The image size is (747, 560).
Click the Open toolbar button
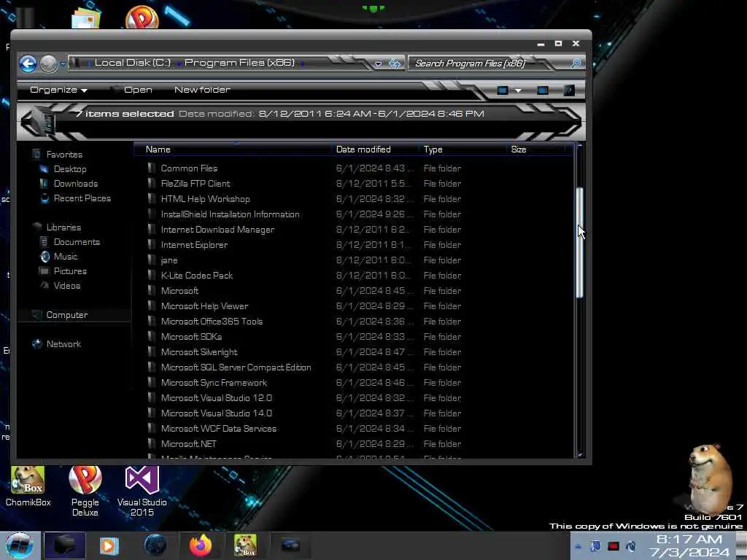pyautogui.click(x=138, y=90)
